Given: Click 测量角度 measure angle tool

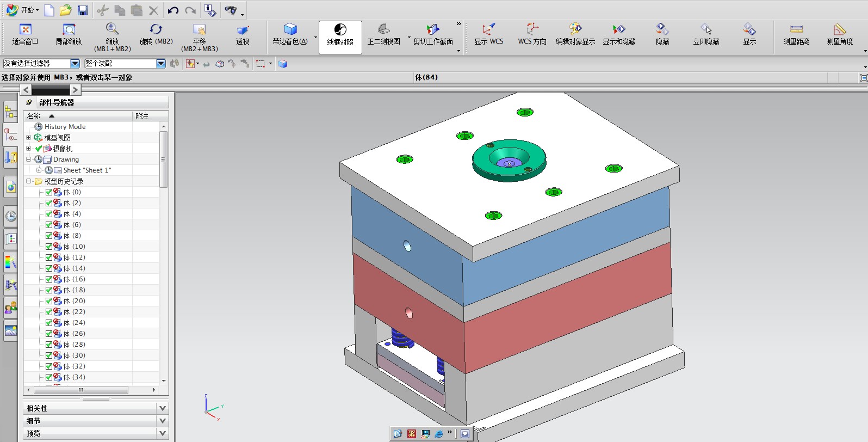Looking at the screenshot, I should pyautogui.click(x=840, y=35).
